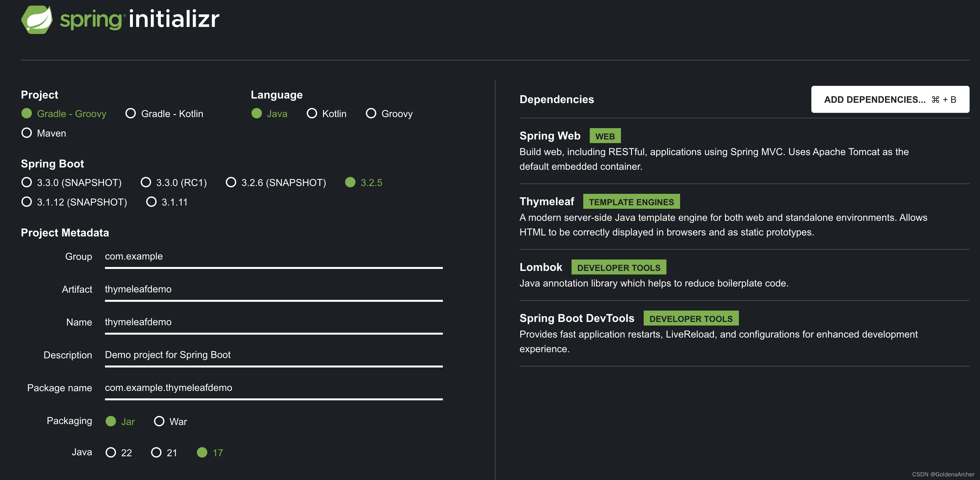Select Kotlin as the language
Image resolution: width=980 pixels, height=480 pixels.
(x=327, y=113)
